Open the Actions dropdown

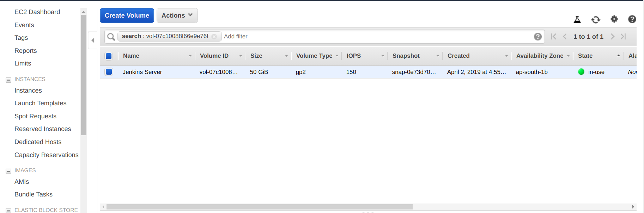tap(177, 15)
